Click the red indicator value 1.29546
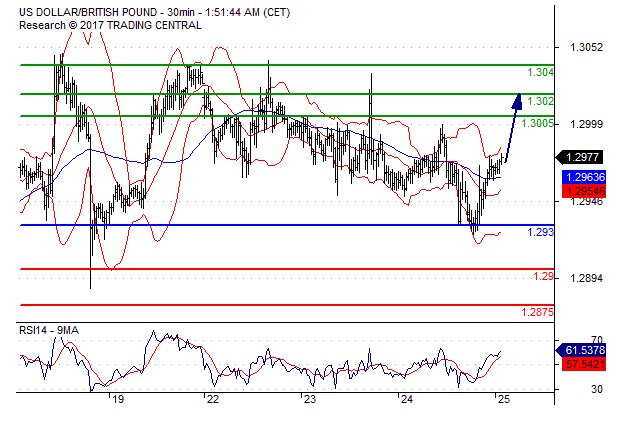 point(584,191)
